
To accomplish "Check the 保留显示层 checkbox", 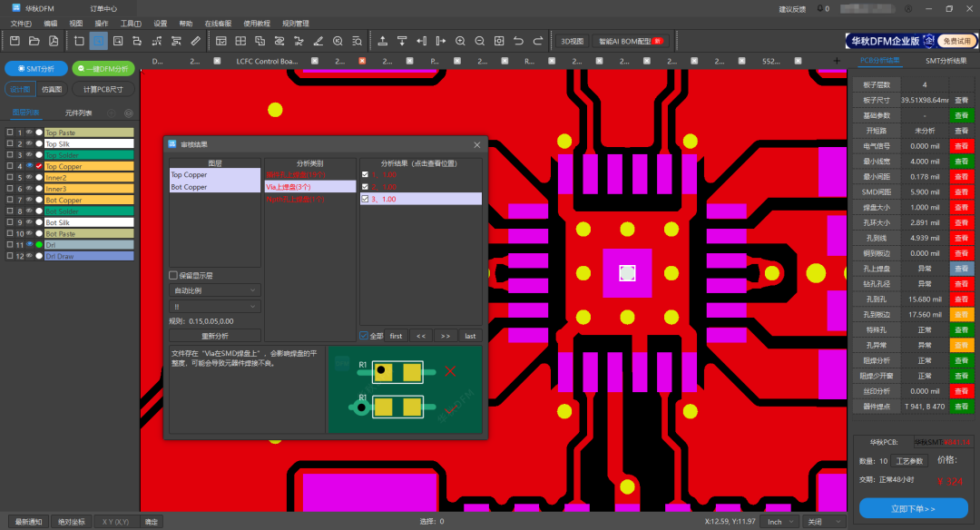I will click(173, 275).
